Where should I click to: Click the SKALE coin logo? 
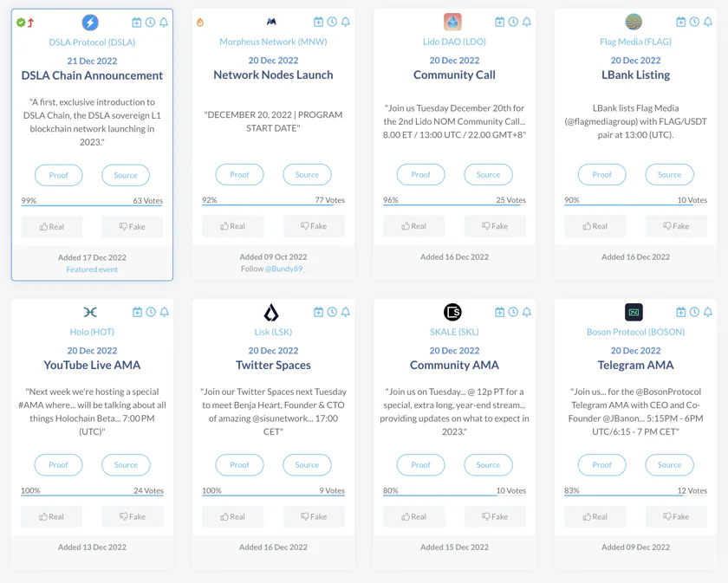coord(452,312)
